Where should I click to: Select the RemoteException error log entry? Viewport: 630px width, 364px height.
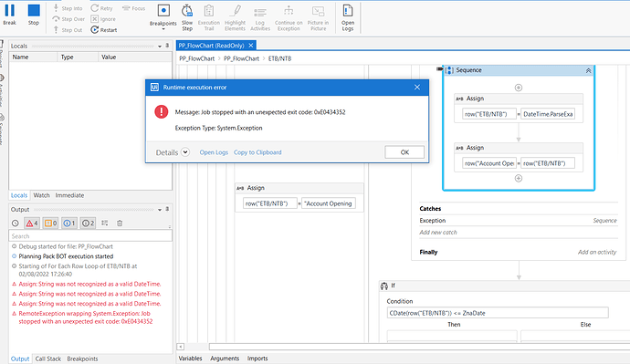85,317
